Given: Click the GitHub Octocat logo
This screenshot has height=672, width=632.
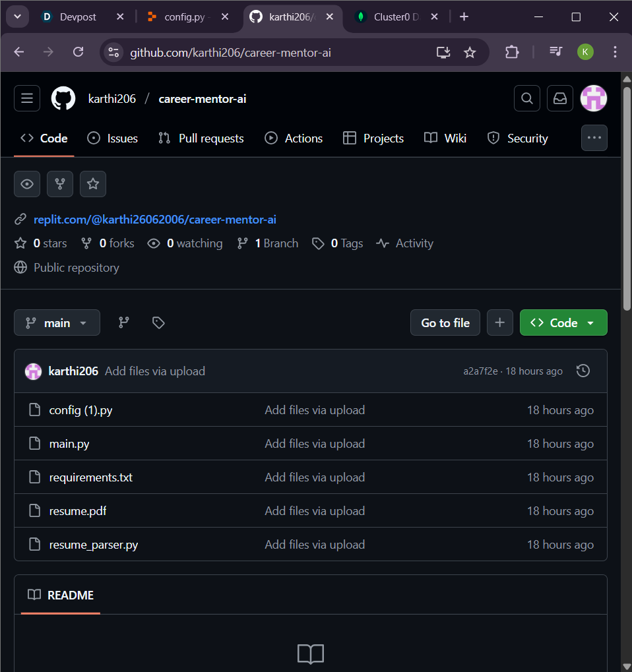Looking at the screenshot, I should [x=63, y=98].
